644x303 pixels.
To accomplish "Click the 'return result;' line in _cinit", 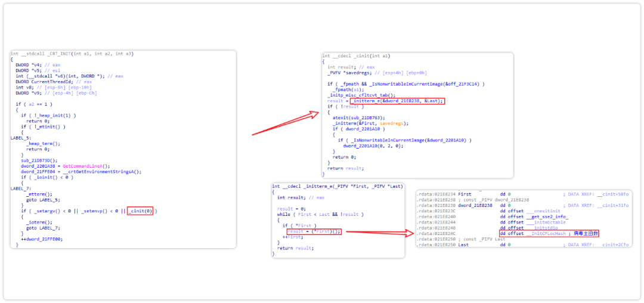I will click(346, 168).
